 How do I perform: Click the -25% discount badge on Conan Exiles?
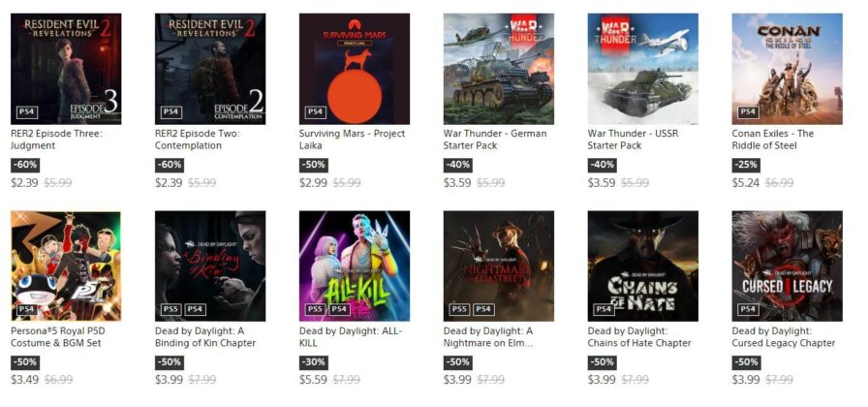(746, 165)
